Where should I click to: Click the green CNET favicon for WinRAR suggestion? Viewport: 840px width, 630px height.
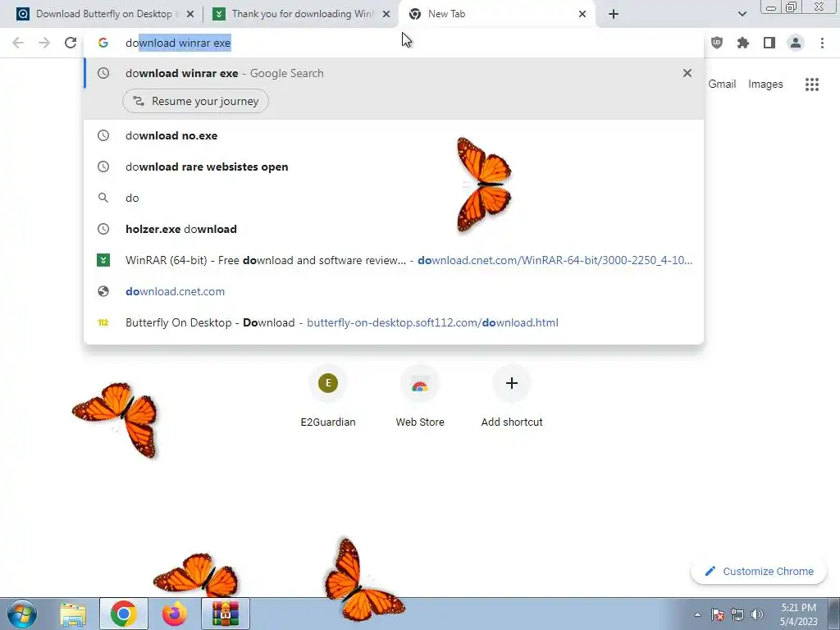click(x=103, y=260)
